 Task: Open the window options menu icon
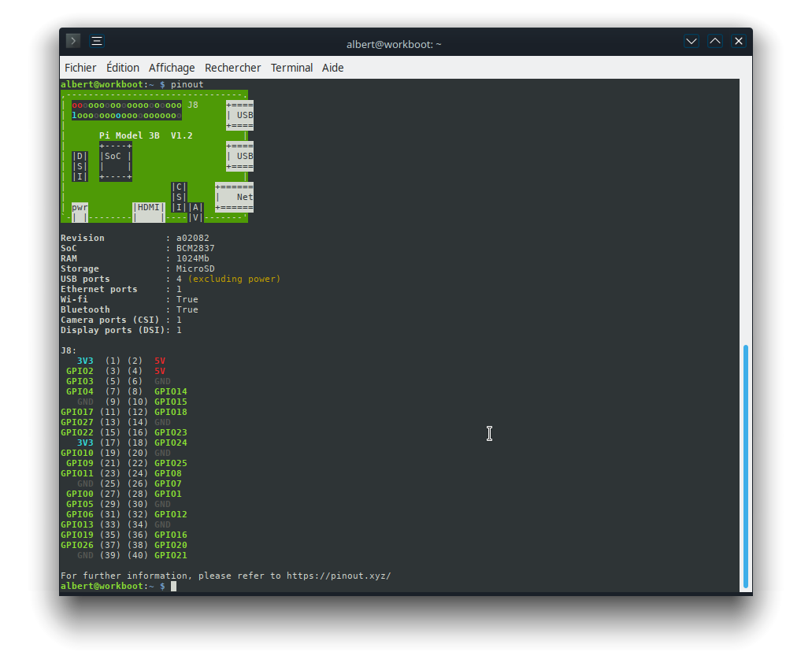[96, 41]
